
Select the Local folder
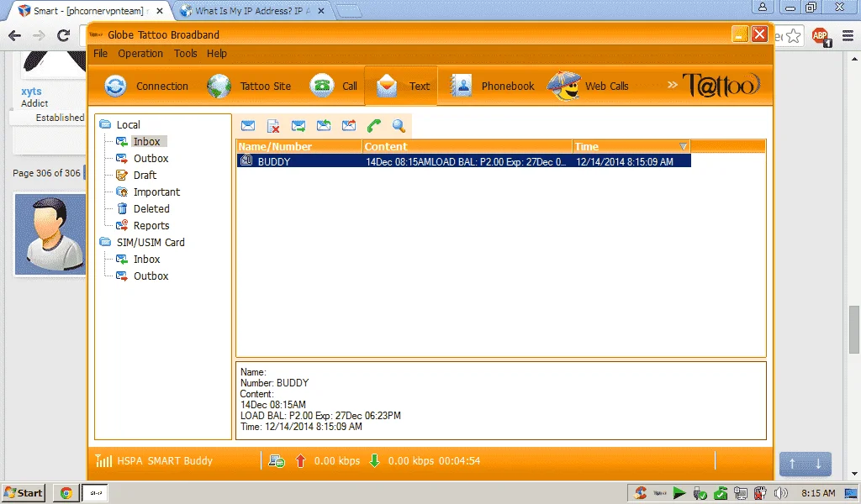coord(128,124)
